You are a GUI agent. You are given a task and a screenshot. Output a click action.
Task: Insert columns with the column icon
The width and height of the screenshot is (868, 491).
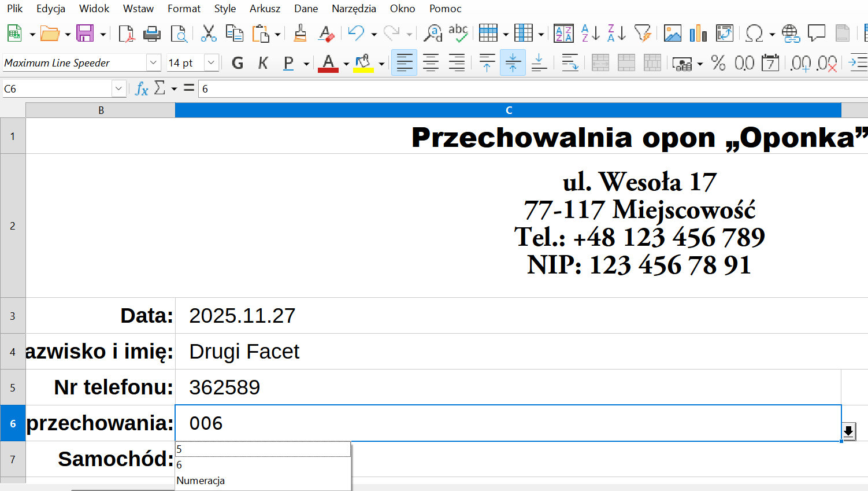click(524, 34)
